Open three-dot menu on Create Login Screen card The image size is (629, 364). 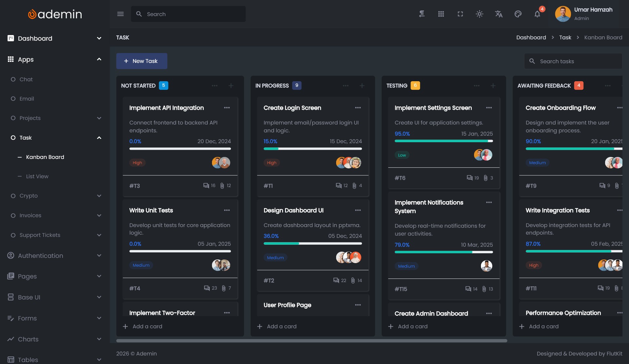click(x=358, y=108)
